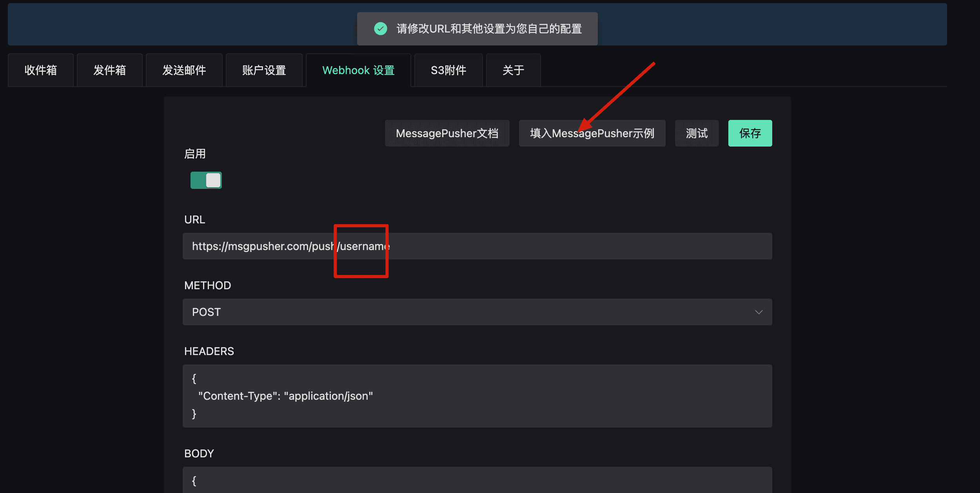
Task: Switch to the 发件箱 tab
Action: point(110,70)
